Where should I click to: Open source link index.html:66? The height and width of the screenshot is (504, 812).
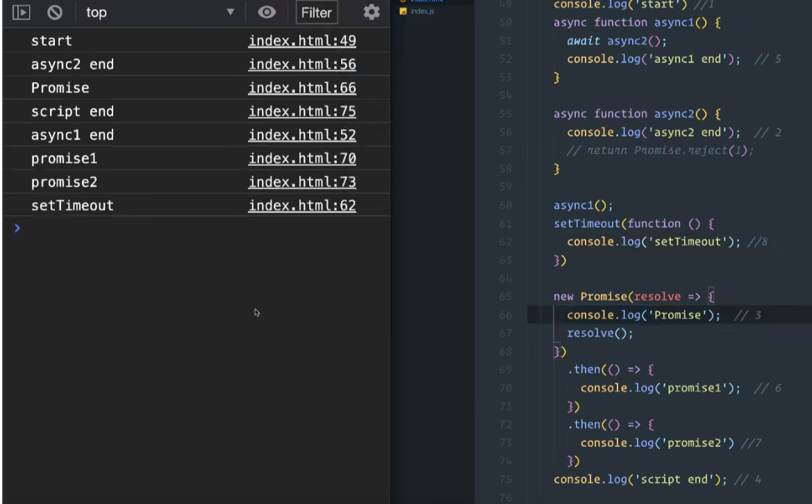(302, 88)
